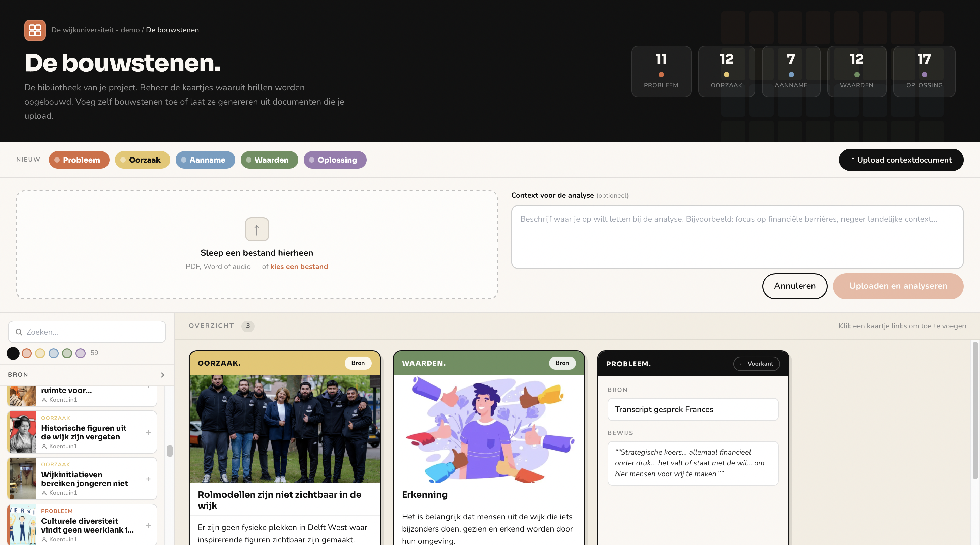Click 'kies een bestand' link
This screenshot has height=545, width=980.
coord(299,267)
